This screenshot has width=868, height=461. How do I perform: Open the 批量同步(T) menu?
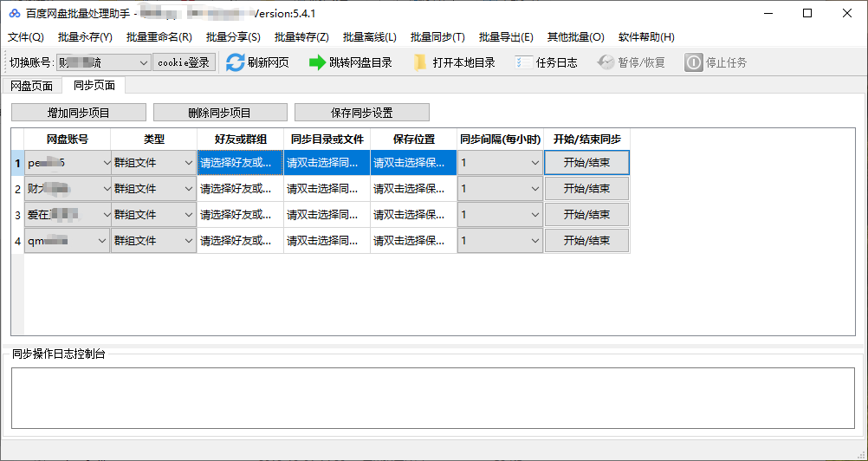tap(437, 37)
